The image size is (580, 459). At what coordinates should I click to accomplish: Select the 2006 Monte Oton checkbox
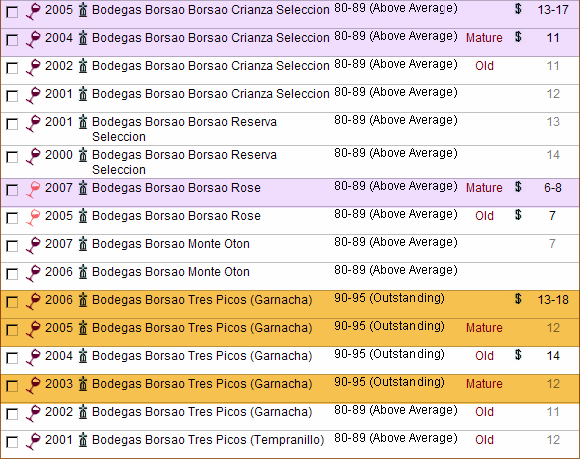tap(12, 274)
